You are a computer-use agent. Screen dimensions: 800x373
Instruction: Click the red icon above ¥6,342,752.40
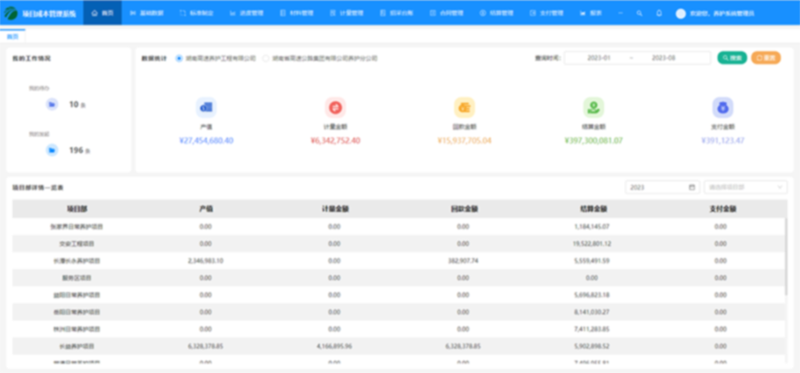coord(335,108)
